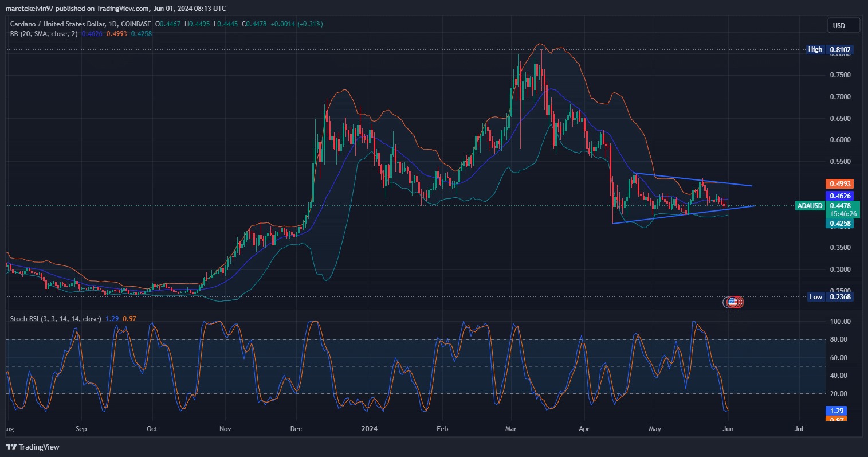Screen dimensions: 868x457
Task: Click the TradingView logo at the bottom
Action: 33,447
